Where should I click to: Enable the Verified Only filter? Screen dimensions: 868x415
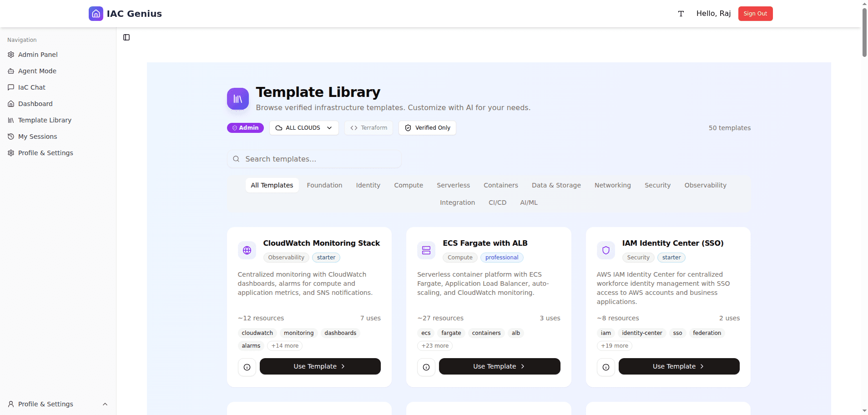click(x=427, y=128)
